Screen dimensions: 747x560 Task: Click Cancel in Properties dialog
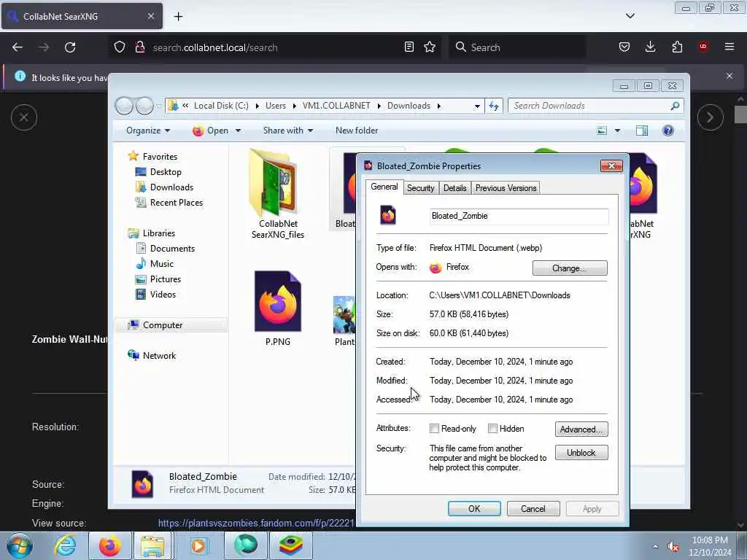click(533, 508)
